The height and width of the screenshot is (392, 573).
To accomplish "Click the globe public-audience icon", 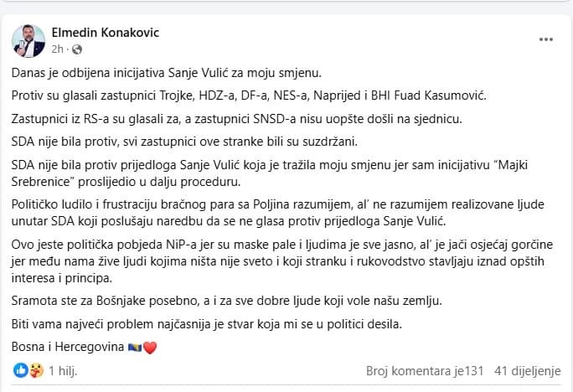I will [77, 49].
